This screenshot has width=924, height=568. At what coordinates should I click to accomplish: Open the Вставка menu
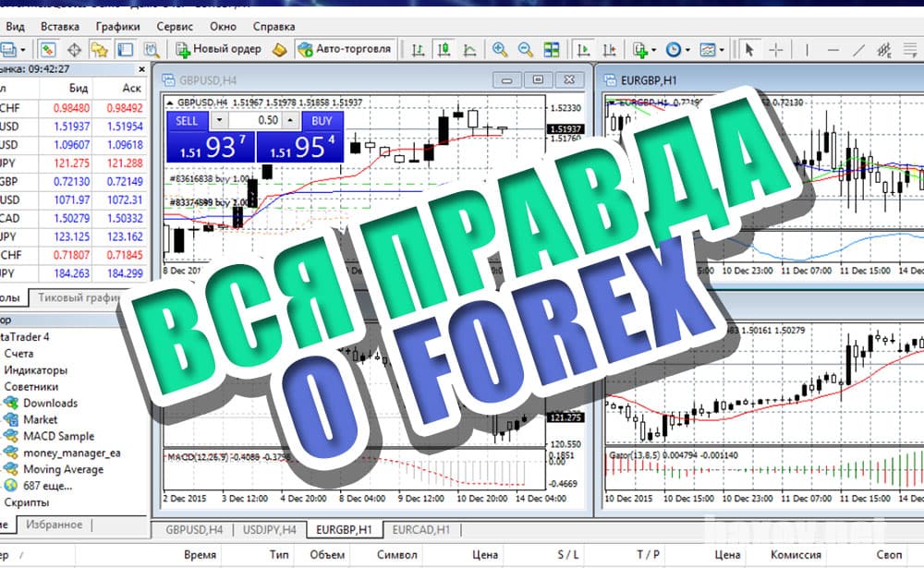(x=60, y=26)
